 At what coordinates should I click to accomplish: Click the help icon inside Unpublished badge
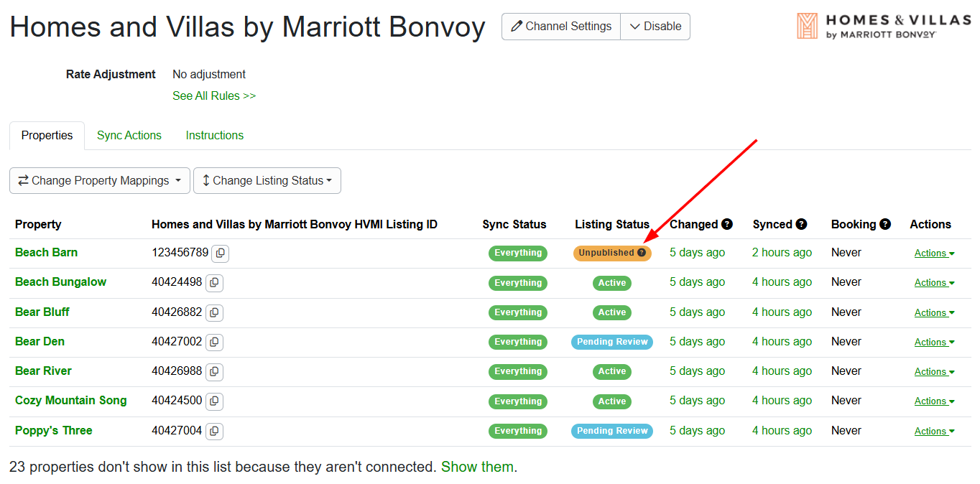coord(642,253)
